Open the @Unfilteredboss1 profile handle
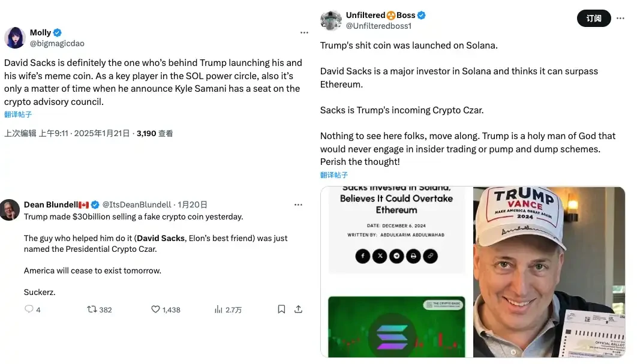637x364 pixels. click(x=378, y=25)
